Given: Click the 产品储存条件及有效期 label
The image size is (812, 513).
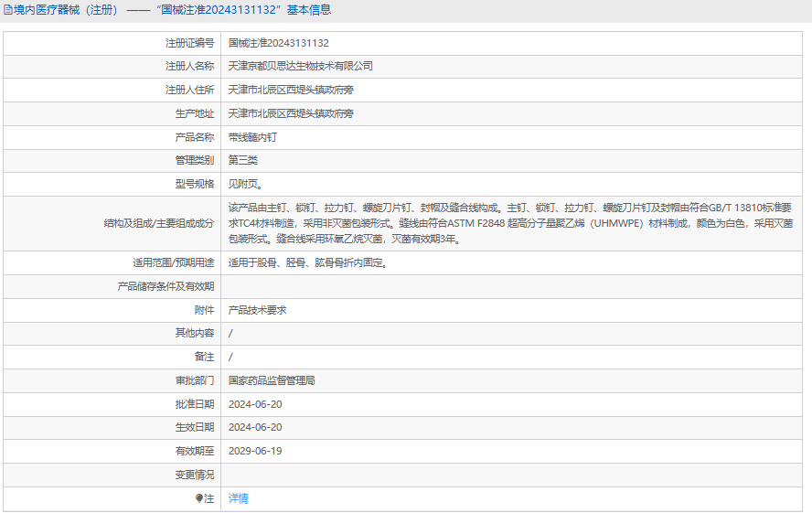Looking at the screenshot, I should [166, 286].
